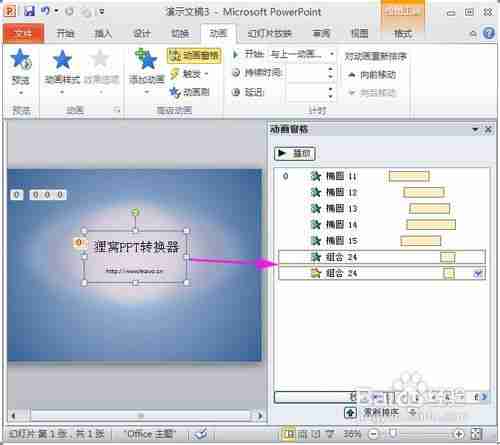Select the second Group 24 animation entry
500x445 pixels.
point(382,274)
